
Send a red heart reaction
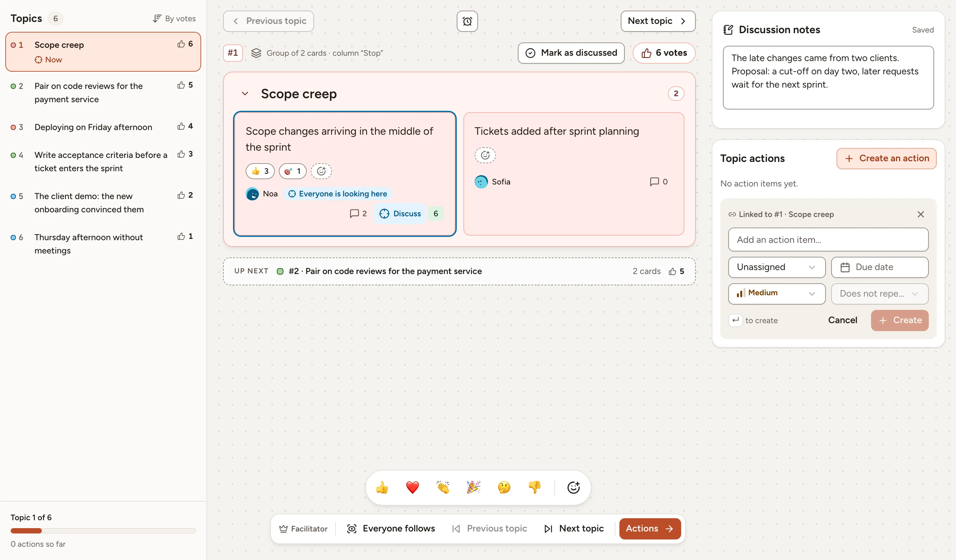click(412, 487)
